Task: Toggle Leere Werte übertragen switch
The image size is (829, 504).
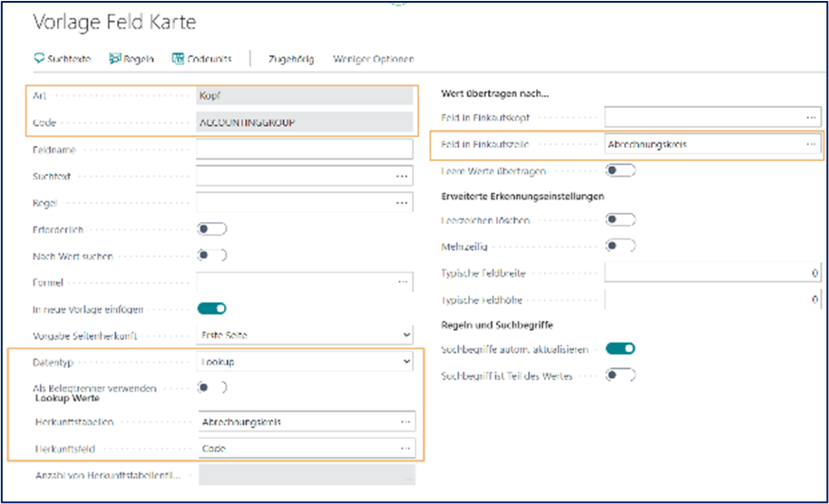Action: [621, 170]
